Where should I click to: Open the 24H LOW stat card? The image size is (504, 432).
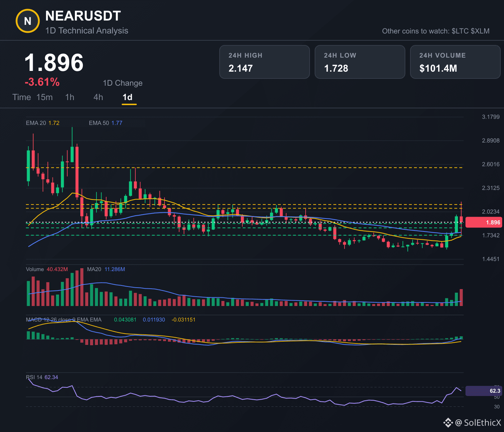[x=360, y=62]
